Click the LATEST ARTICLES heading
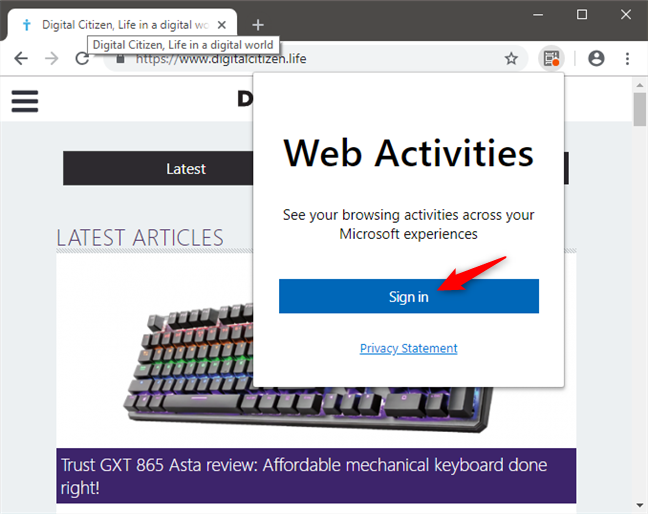This screenshot has width=648, height=514. [x=140, y=238]
